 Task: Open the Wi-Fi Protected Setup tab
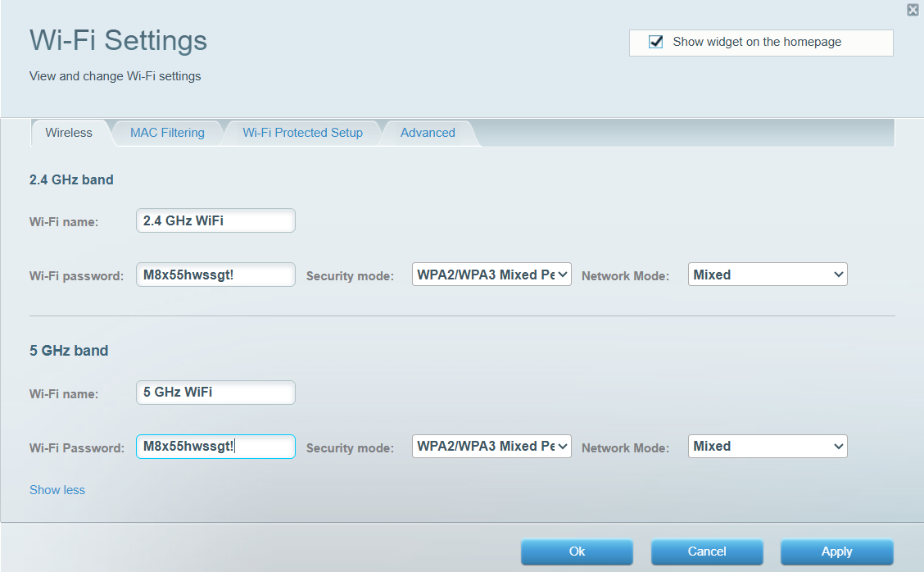[303, 133]
